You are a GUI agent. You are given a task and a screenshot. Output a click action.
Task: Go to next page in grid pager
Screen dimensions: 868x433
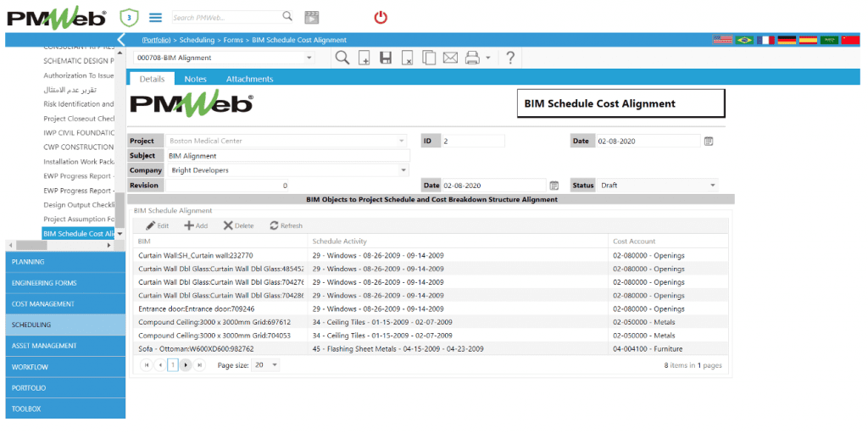pos(186,365)
